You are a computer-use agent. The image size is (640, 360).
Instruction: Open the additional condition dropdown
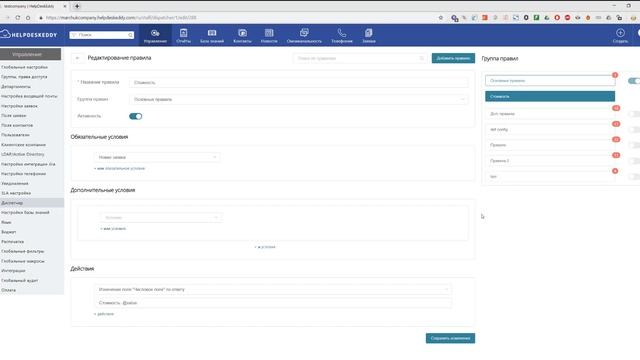coord(161,218)
